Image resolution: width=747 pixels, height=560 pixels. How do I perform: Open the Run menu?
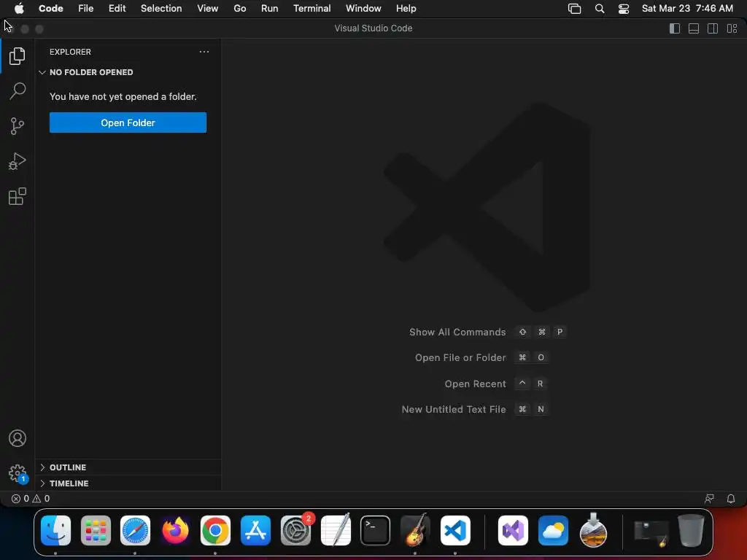(x=270, y=9)
